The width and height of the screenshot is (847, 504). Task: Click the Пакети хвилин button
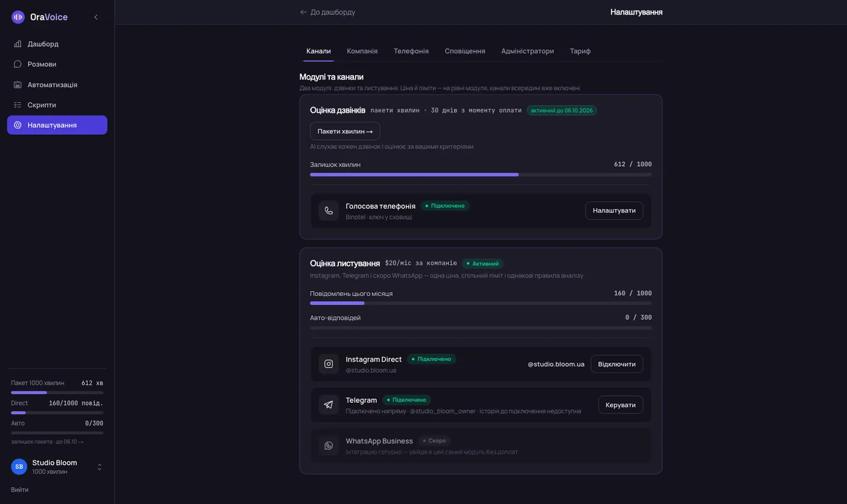[345, 131]
